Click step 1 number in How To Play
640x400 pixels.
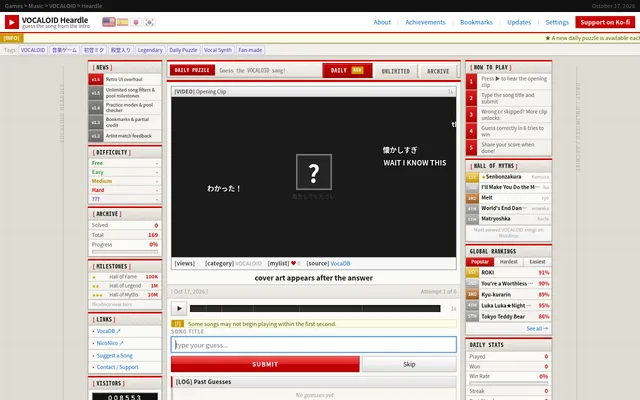tap(471, 82)
